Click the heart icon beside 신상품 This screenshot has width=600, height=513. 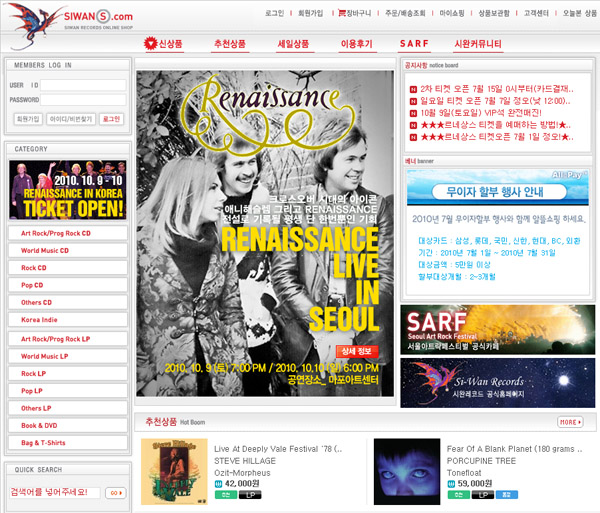150,43
